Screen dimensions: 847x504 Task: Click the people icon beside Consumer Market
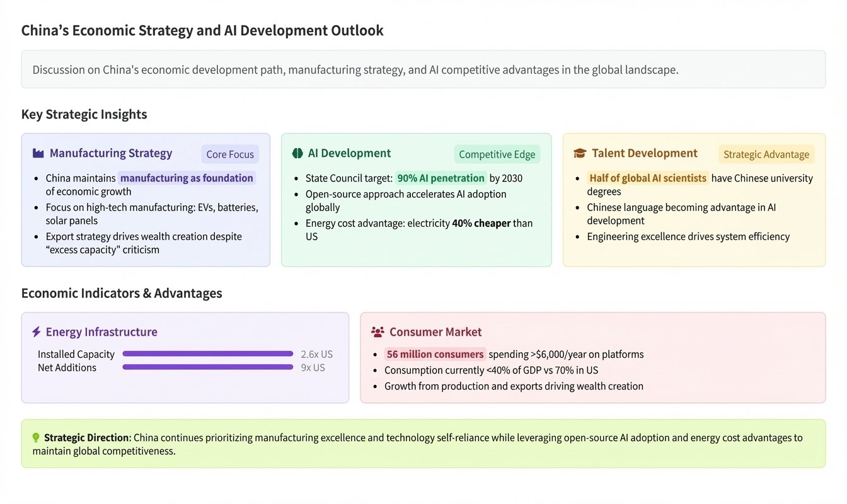(x=377, y=332)
